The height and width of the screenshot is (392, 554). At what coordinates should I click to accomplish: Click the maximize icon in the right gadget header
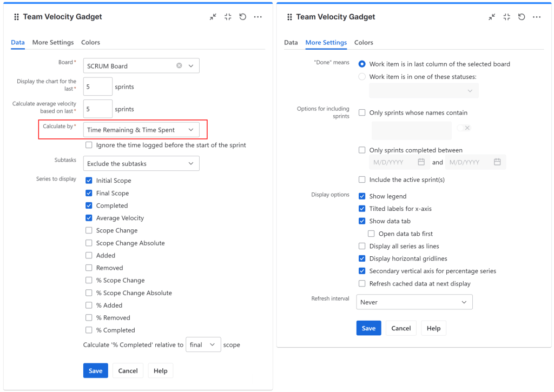point(506,17)
